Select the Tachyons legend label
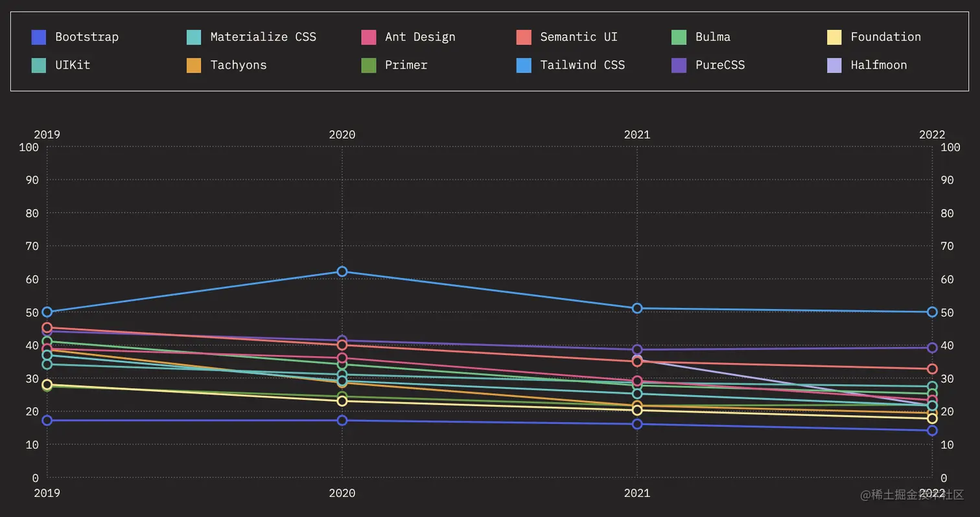Image resolution: width=980 pixels, height=517 pixels. tap(239, 65)
